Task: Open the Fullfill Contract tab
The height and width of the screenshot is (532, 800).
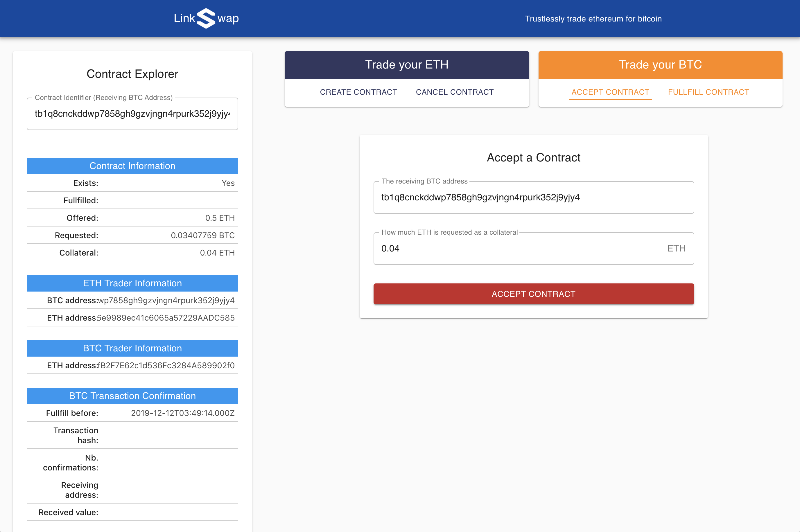Action: point(708,92)
